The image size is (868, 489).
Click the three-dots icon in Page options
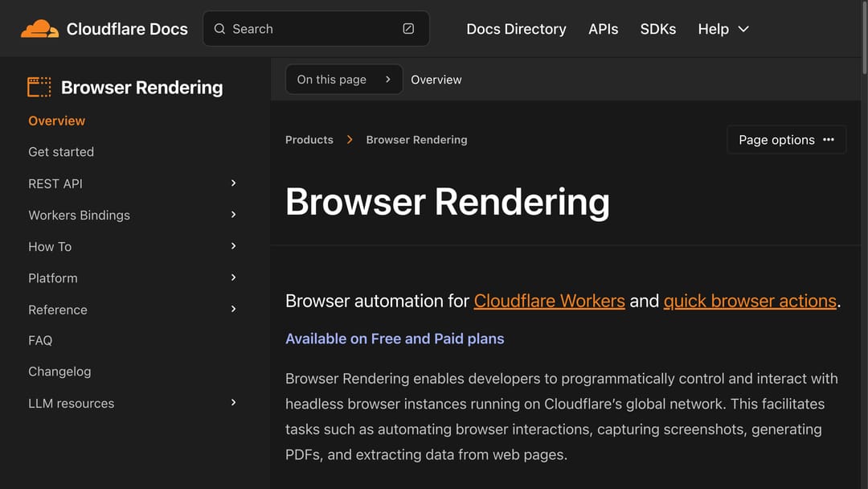point(829,140)
